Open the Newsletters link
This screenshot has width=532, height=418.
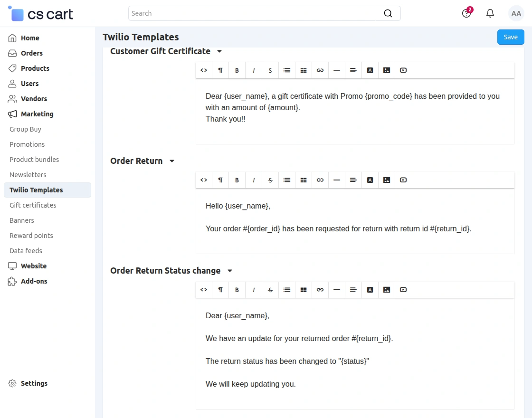coord(28,174)
